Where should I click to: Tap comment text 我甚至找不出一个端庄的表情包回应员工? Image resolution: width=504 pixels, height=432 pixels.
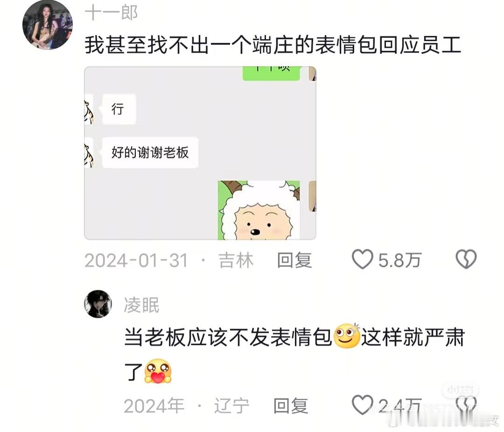273,45
